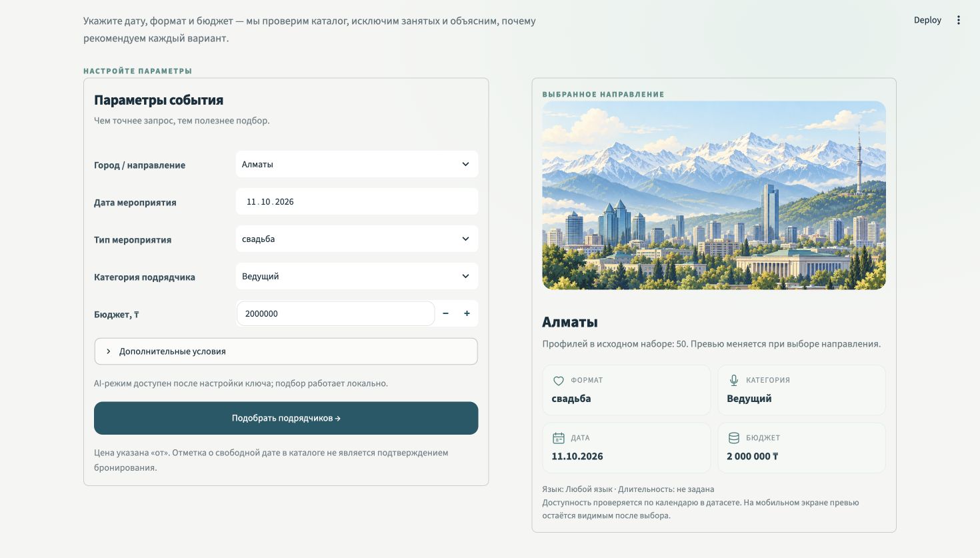980x558 pixels.
Task: Click the Дата мероприятия date field
Action: [357, 201]
